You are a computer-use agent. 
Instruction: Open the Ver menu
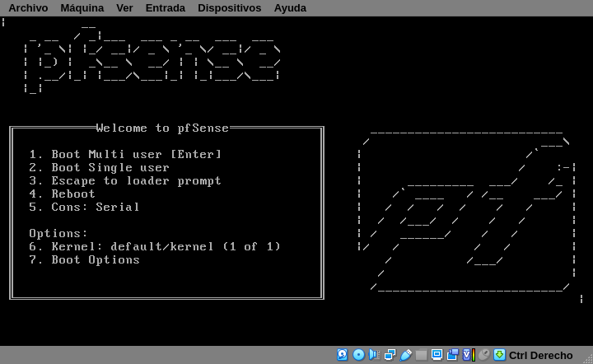(124, 8)
